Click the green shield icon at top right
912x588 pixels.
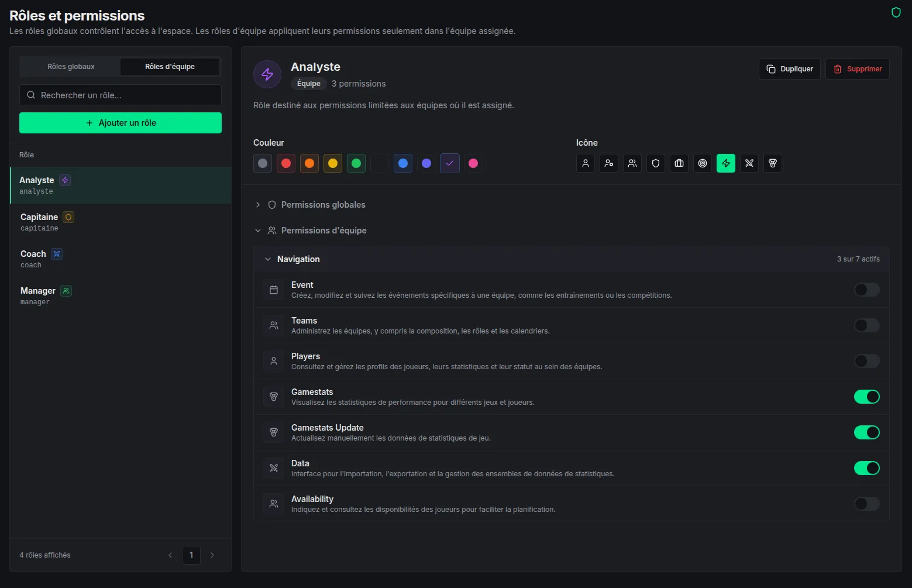(x=896, y=12)
